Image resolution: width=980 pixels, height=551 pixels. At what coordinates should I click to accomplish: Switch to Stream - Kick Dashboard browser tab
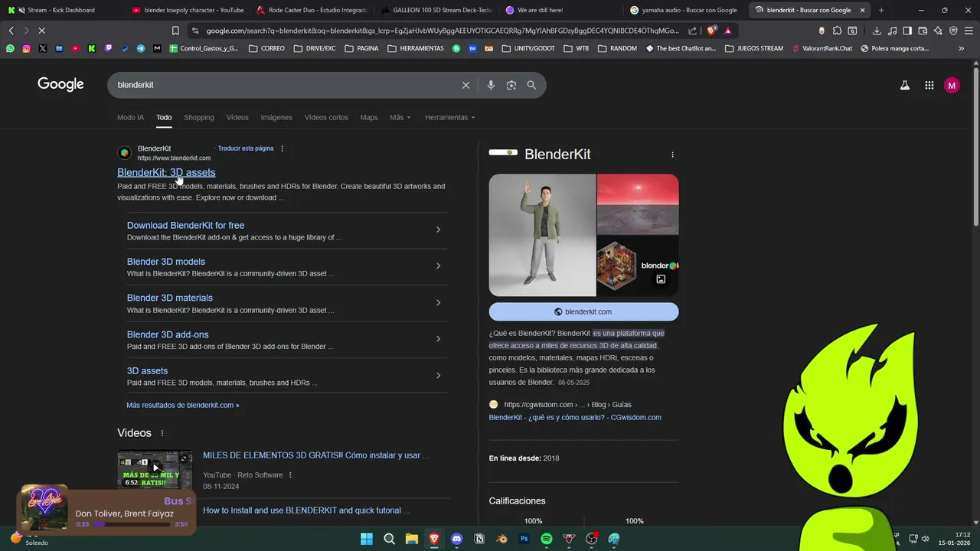(x=63, y=10)
